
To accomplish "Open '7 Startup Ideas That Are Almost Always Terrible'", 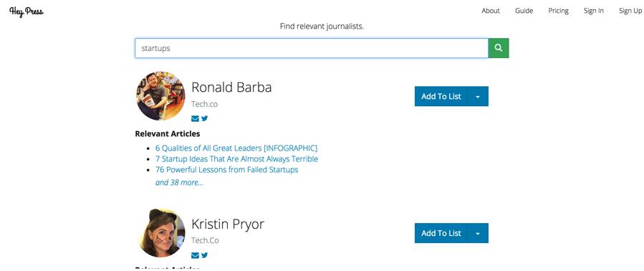I will click(x=236, y=158).
